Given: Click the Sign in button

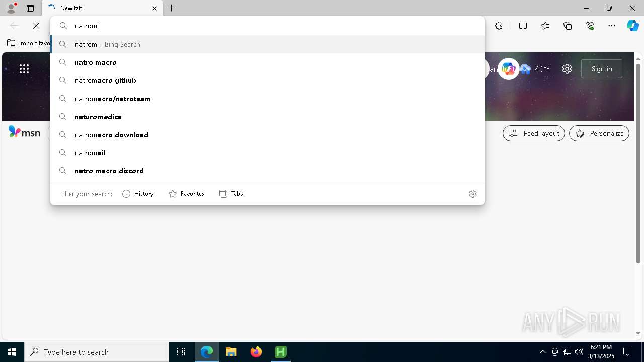Looking at the screenshot, I should (602, 69).
